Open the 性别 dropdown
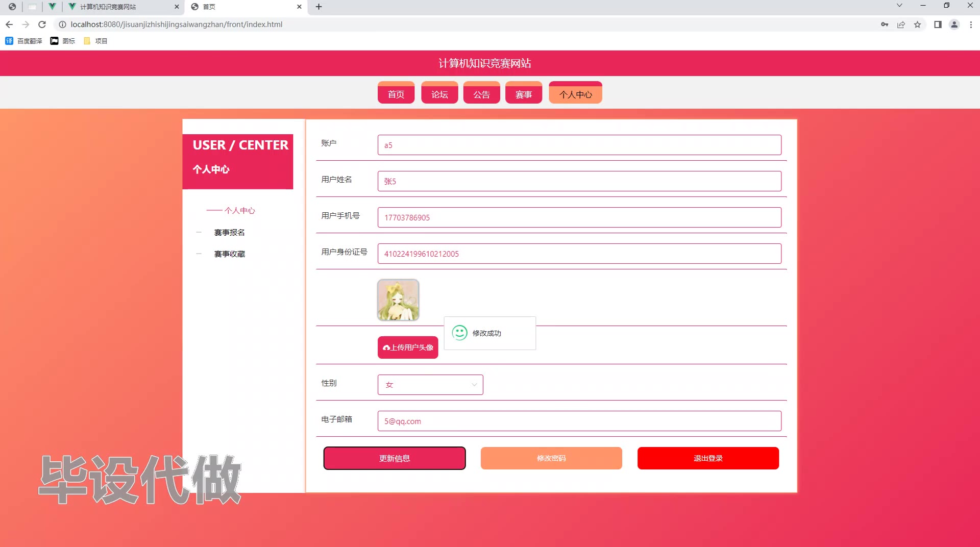 pyautogui.click(x=430, y=385)
